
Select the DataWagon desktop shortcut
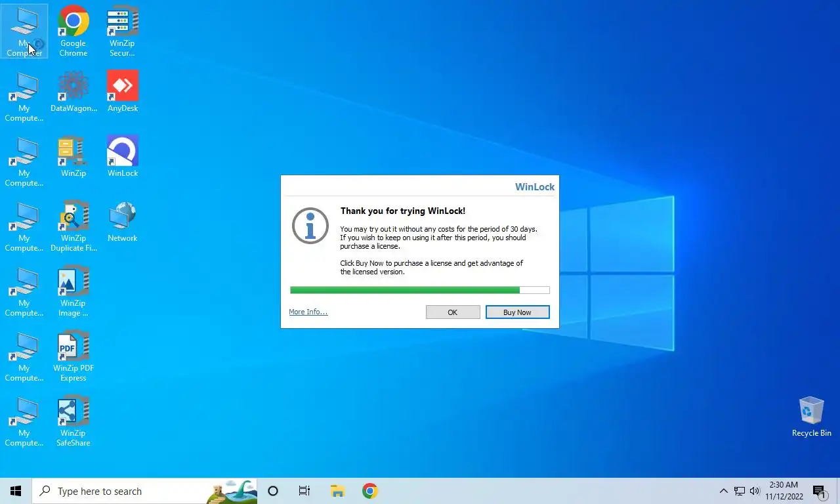click(x=73, y=92)
